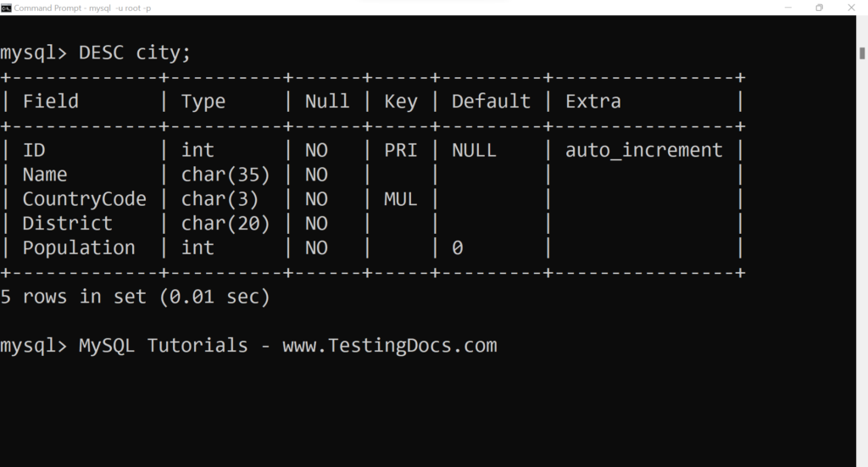Click the 'char(35)' type value
This screenshot has width=868, height=467.
tap(225, 175)
